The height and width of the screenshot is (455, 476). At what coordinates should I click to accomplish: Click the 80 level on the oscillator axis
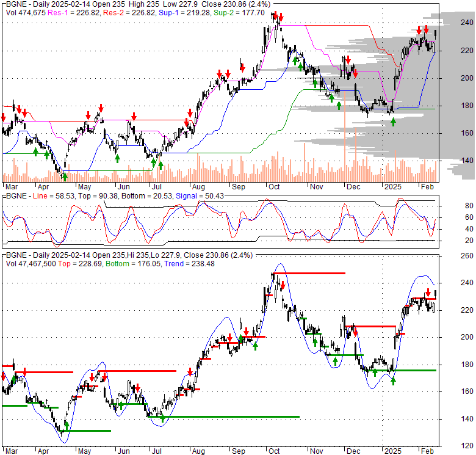[x=469, y=206]
